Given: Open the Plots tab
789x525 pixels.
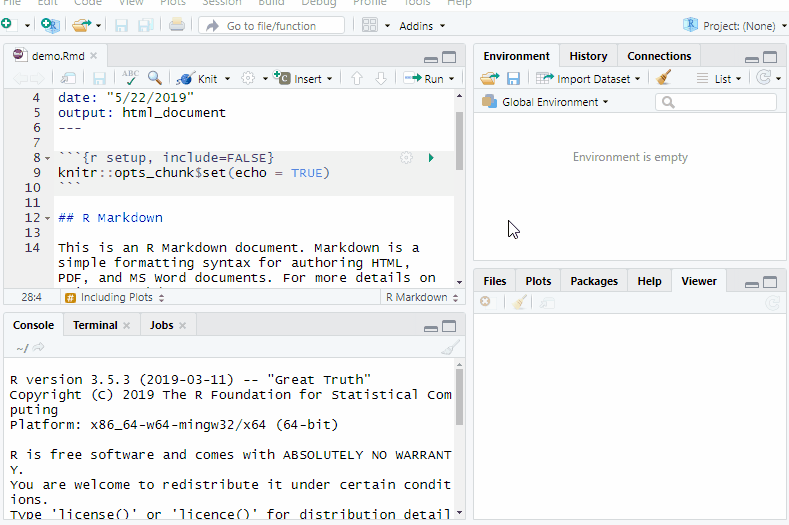Looking at the screenshot, I should click(x=538, y=281).
